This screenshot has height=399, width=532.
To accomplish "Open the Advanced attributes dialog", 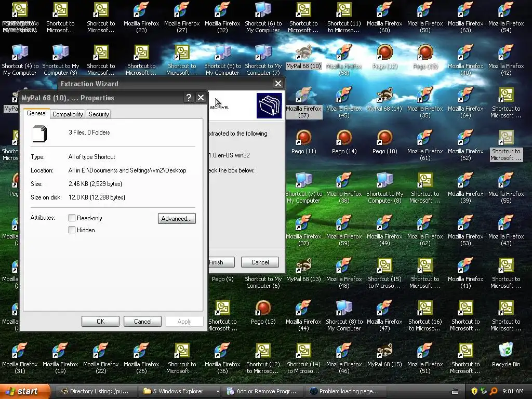I will pos(177,219).
